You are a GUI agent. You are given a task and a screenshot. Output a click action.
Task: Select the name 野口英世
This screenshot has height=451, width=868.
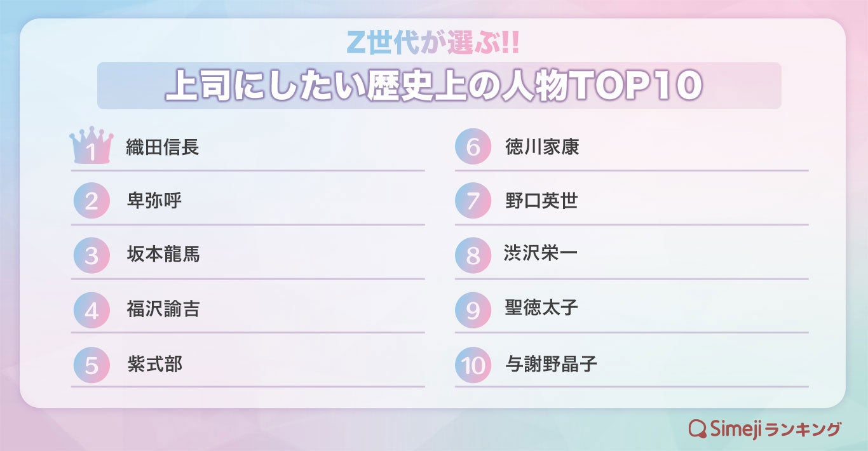(x=541, y=201)
